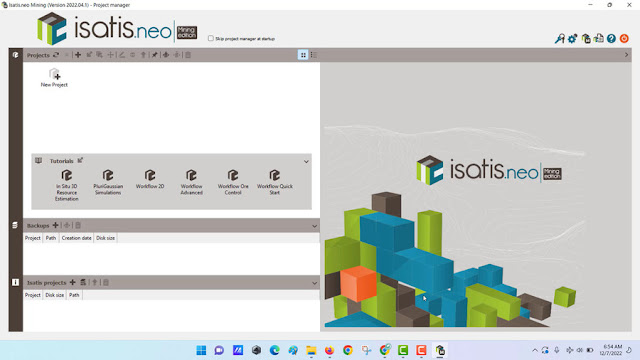This screenshot has height=360, width=640.
Task: Open Workflow Advanced tutorial
Action: (191, 182)
